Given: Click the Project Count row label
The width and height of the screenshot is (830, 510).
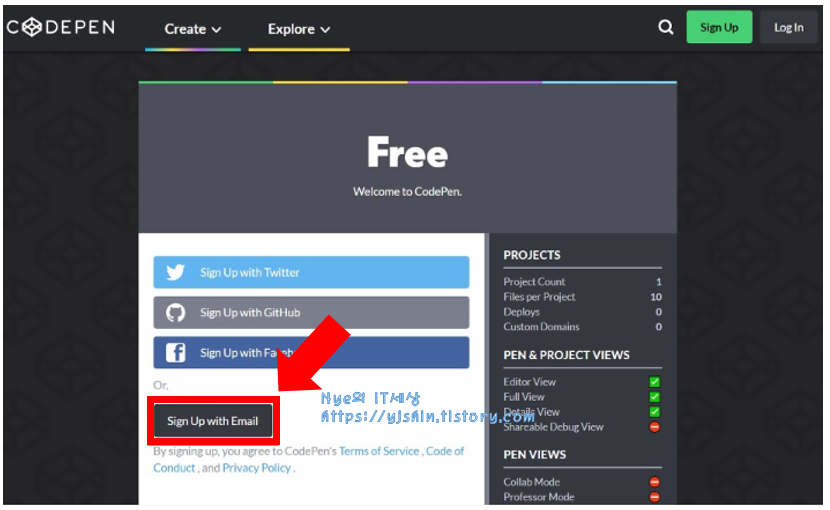Looking at the screenshot, I should click(534, 282).
